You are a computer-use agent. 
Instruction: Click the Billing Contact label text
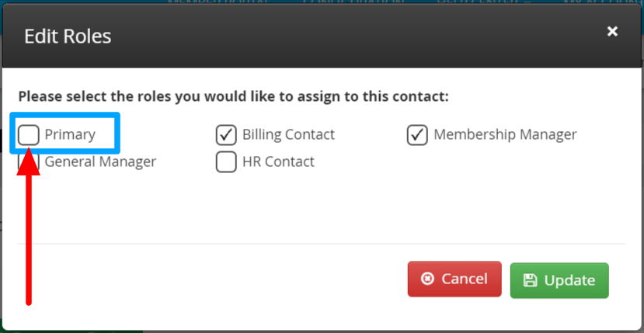click(x=288, y=135)
